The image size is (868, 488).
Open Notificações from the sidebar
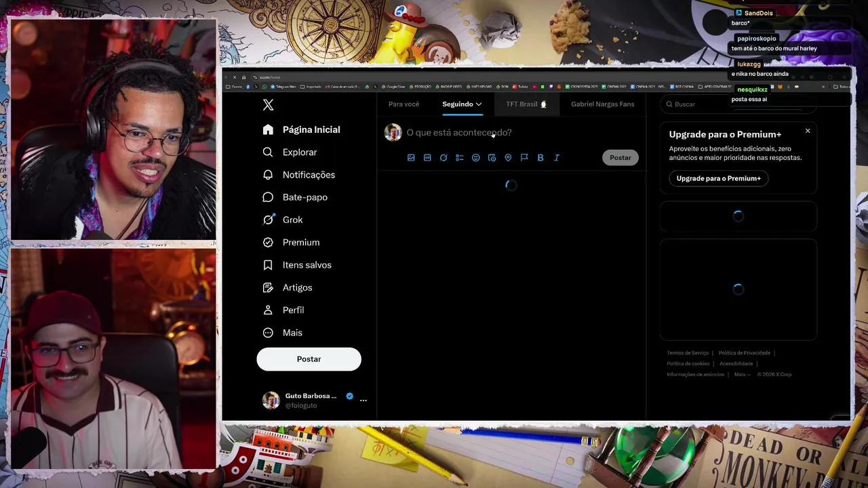coord(299,175)
